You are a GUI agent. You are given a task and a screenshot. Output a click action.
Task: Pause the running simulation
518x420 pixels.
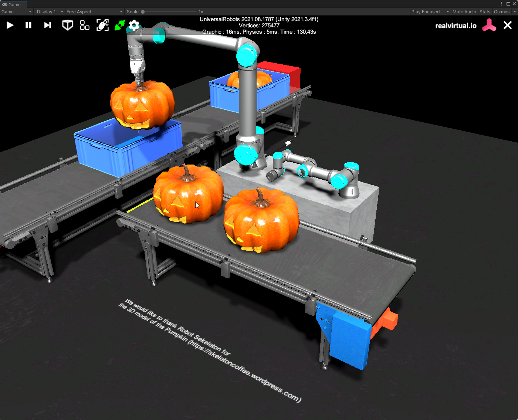[x=28, y=25]
